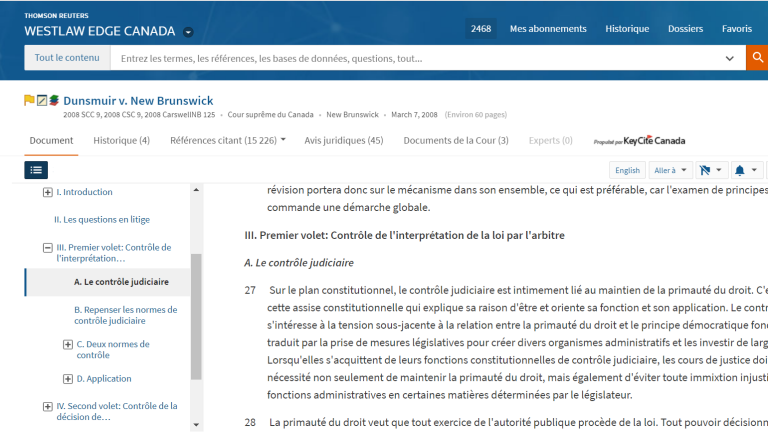Click outline scrollbar up arrow
The width and height of the screenshot is (768, 432).
click(196, 190)
